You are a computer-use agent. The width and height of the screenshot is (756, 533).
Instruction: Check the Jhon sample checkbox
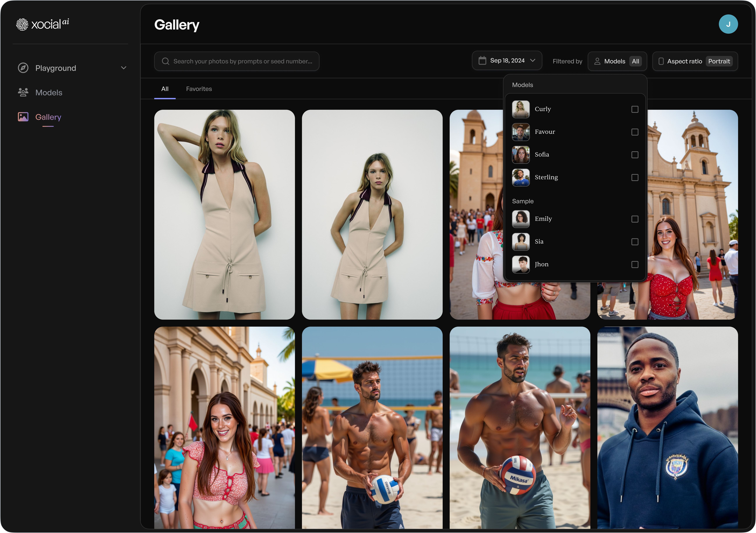pyautogui.click(x=635, y=265)
